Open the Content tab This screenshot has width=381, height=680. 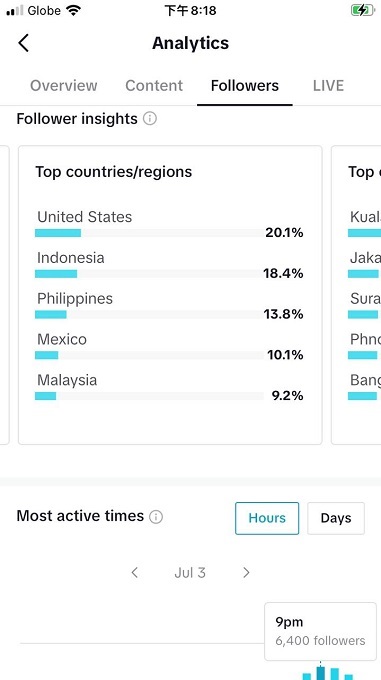tap(154, 85)
